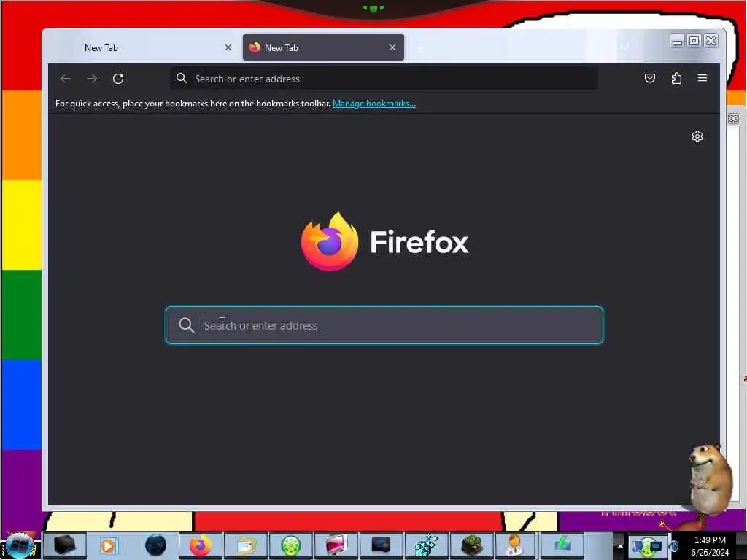
Task: Open the dark screen taskbar icon
Action: (381, 545)
